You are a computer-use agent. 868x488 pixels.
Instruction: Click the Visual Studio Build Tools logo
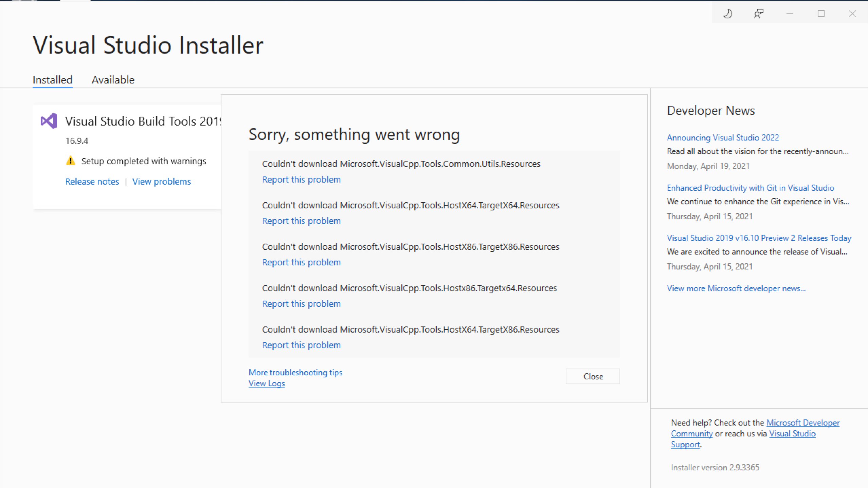49,121
